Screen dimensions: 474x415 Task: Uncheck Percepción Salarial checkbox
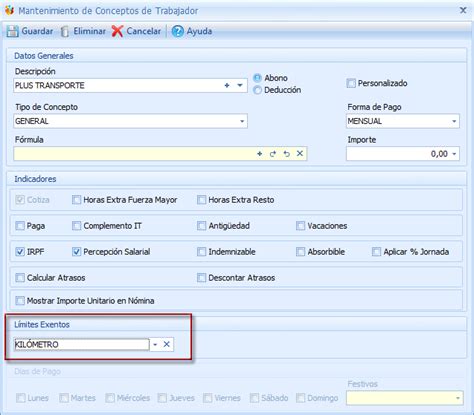(x=76, y=252)
